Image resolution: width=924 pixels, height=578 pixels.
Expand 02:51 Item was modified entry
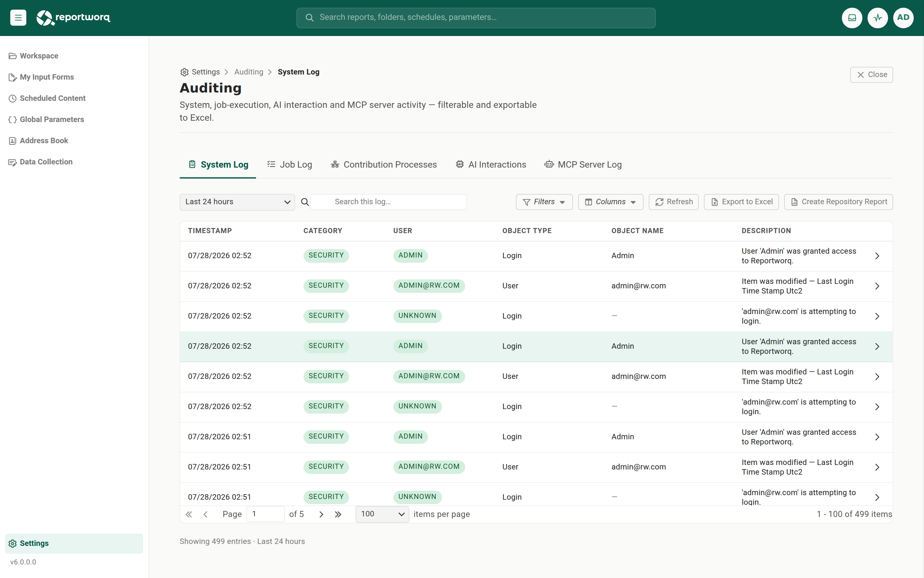(x=877, y=468)
